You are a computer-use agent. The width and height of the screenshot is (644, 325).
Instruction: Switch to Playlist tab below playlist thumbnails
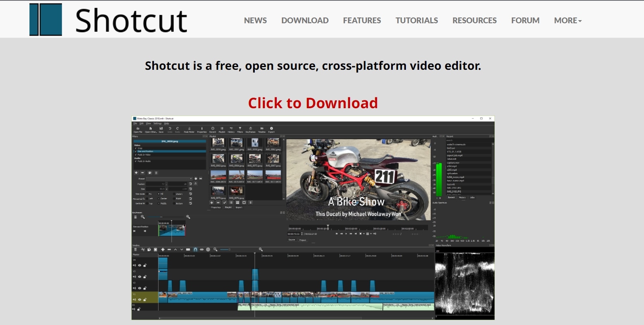click(228, 207)
